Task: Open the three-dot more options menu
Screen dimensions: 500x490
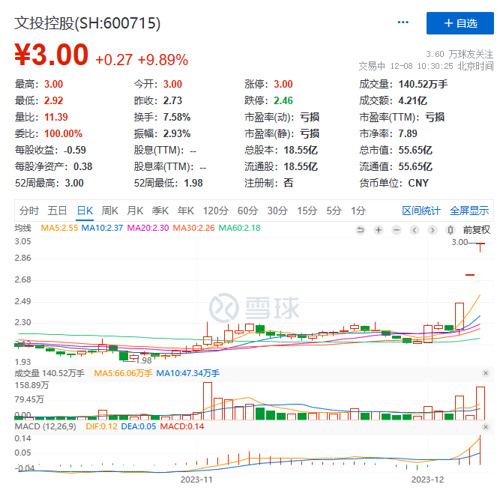Action: tap(403, 22)
